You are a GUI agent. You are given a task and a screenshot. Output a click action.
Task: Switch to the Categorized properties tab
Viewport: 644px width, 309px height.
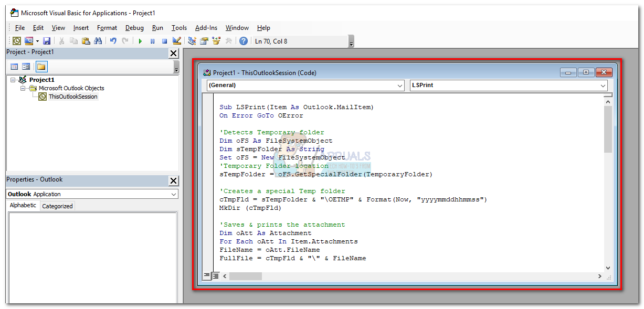click(57, 206)
